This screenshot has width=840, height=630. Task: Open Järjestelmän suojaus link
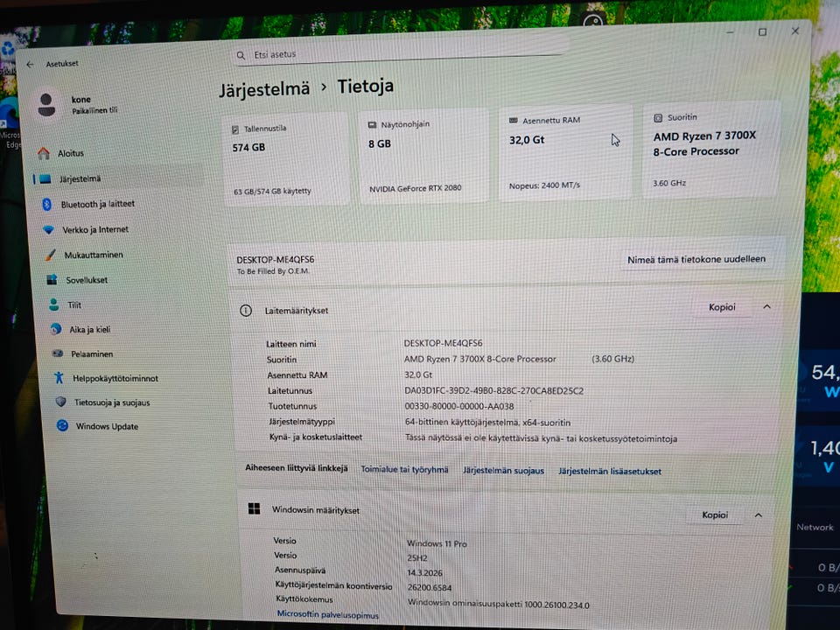point(503,471)
